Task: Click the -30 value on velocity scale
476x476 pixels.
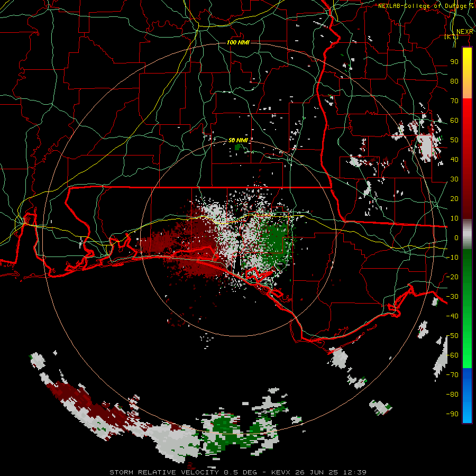Action: click(x=452, y=296)
